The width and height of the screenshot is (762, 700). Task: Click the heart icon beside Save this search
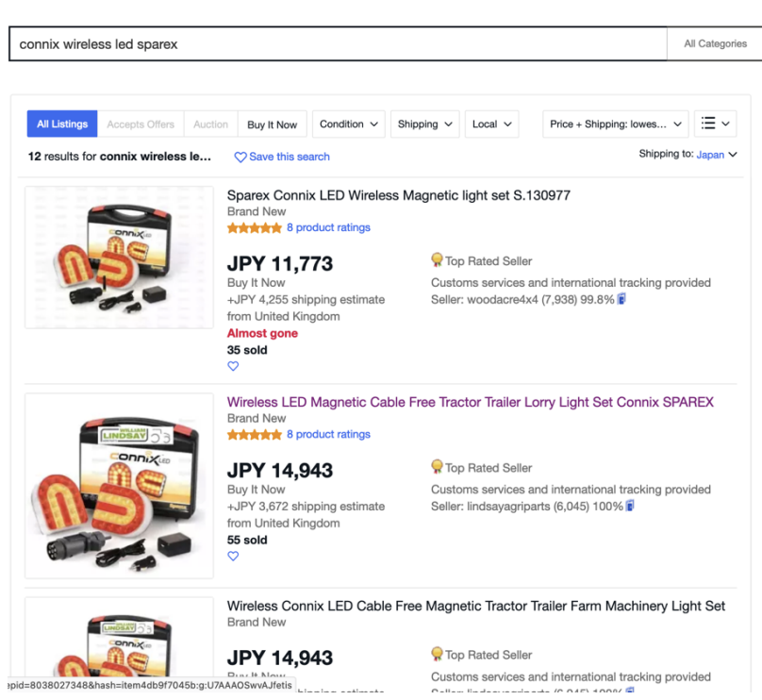[x=240, y=157]
